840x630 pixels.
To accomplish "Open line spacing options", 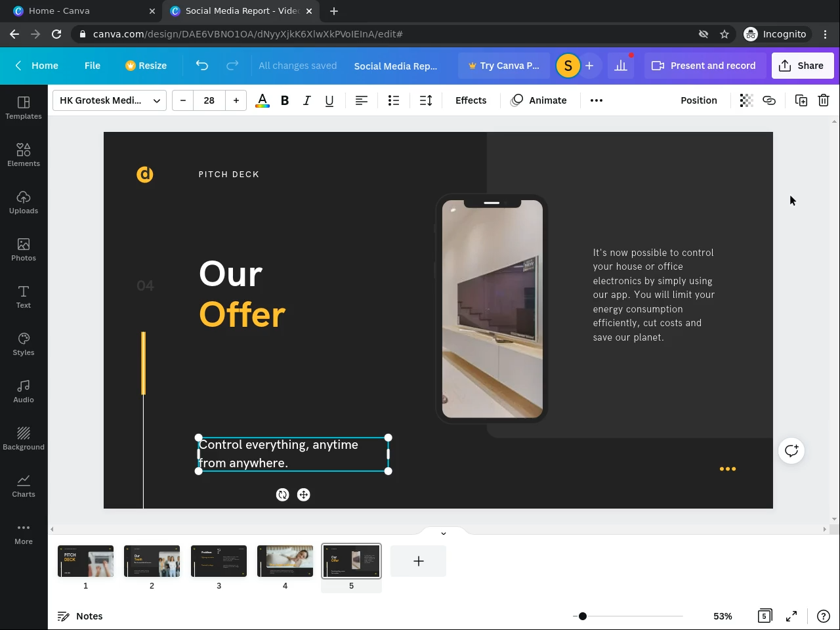I will pyautogui.click(x=426, y=100).
